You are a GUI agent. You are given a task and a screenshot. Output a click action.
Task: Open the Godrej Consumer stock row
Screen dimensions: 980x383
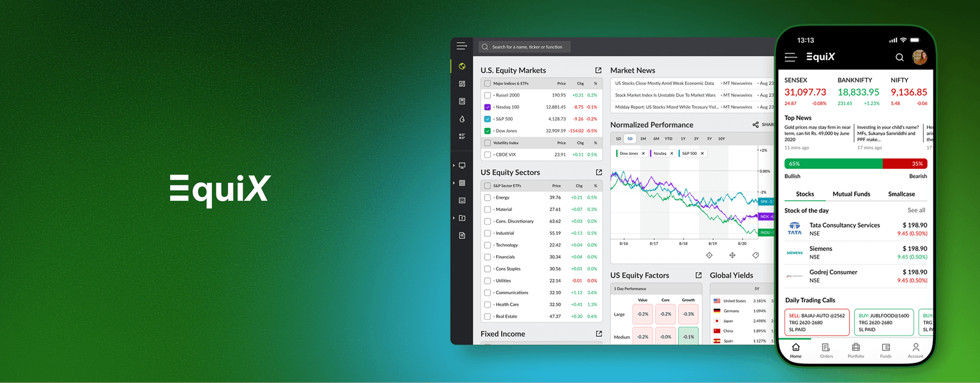coord(856,276)
